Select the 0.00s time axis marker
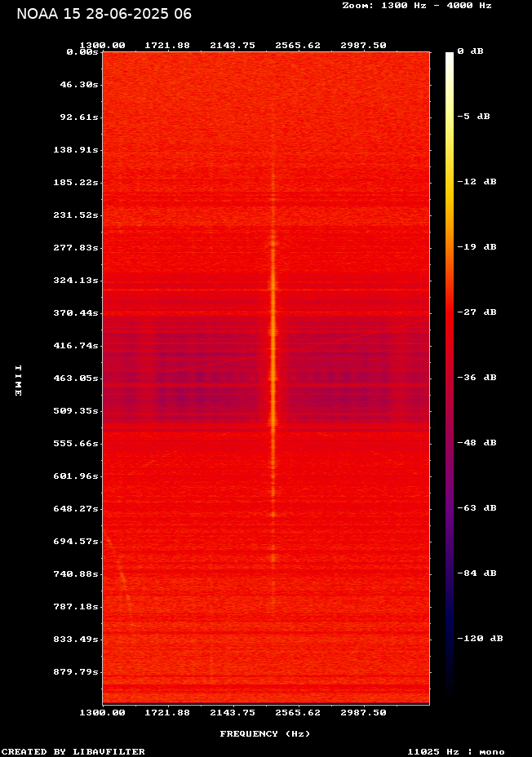Screen dimensions: 532x757 point(82,51)
